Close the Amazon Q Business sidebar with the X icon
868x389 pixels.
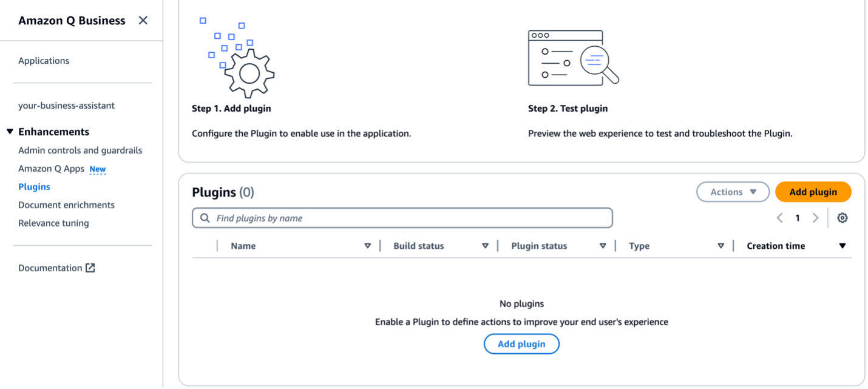coord(143,20)
